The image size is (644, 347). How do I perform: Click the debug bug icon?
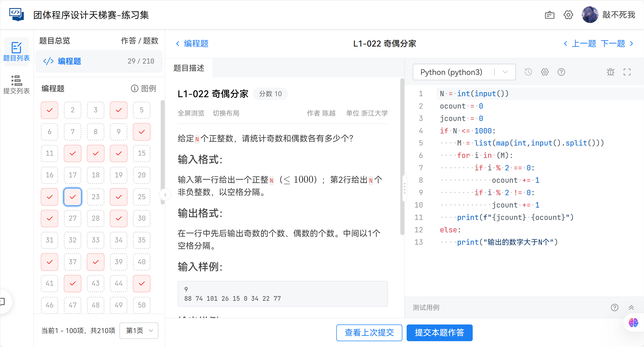(610, 72)
